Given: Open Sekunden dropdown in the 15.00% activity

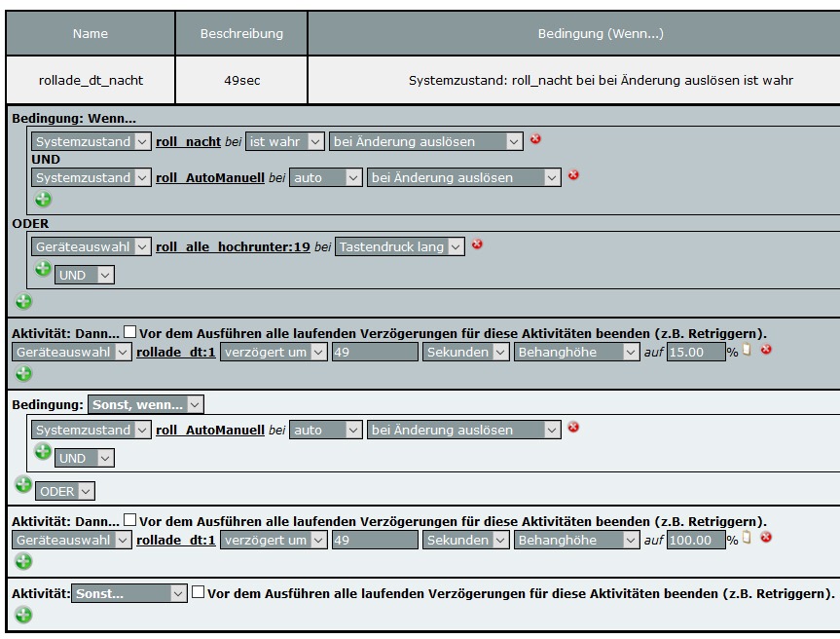Looking at the screenshot, I should coord(465,353).
